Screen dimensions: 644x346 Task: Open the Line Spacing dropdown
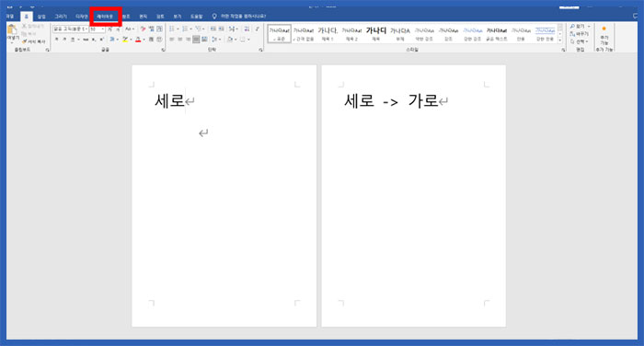click(216, 40)
